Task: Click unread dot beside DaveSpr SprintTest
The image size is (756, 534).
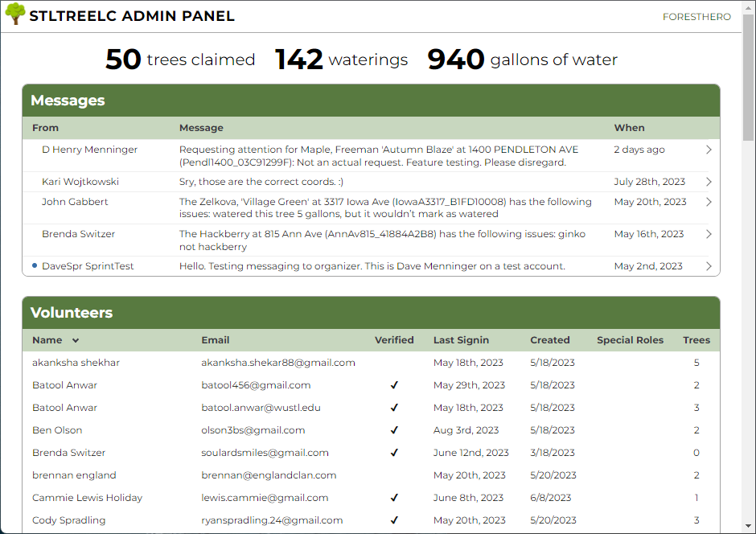Action: pos(35,265)
